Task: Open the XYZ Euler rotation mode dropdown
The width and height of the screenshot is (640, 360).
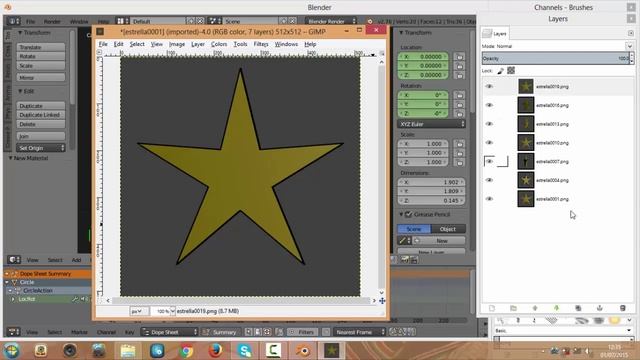Action: point(431,124)
